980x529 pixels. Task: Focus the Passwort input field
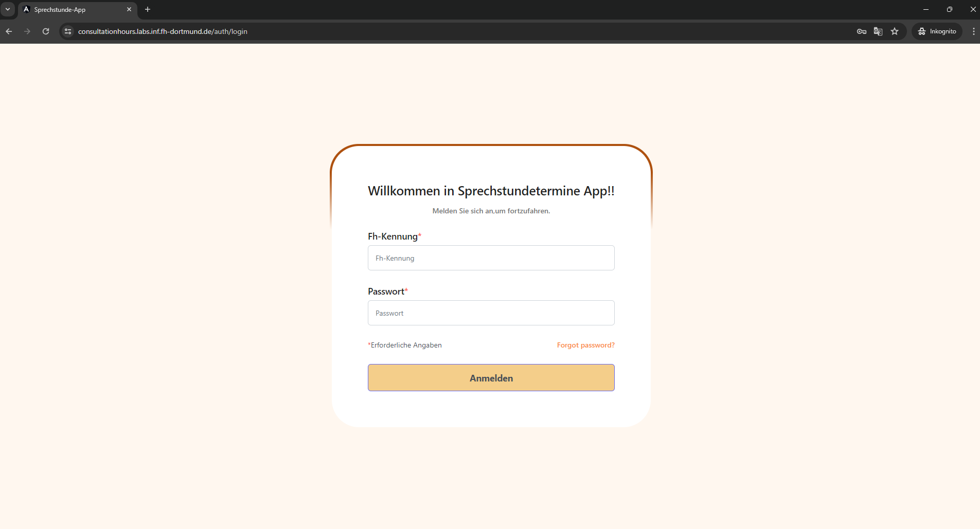(x=491, y=313)
